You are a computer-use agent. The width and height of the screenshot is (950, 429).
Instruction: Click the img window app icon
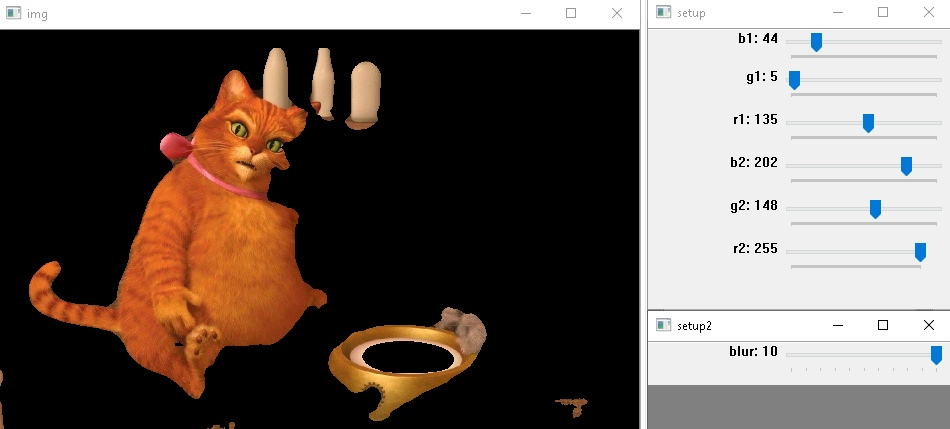click(13, 13)
